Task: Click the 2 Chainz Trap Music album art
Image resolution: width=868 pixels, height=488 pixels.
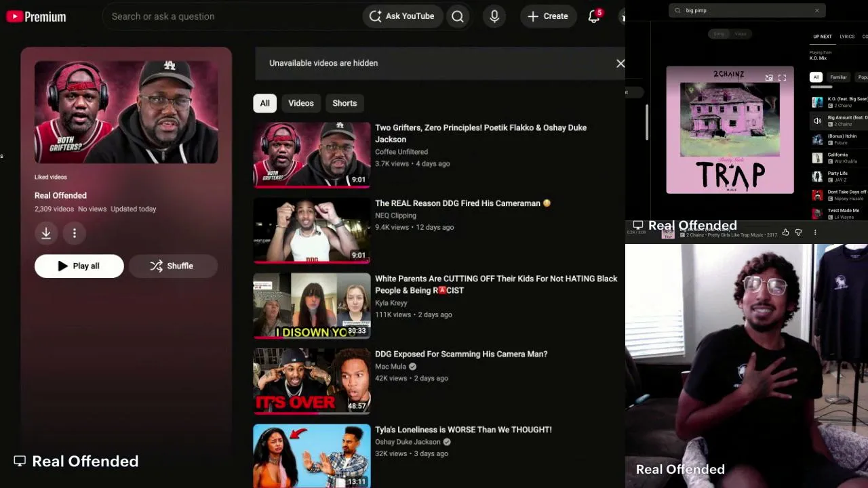Action: (x=730, y=130)
